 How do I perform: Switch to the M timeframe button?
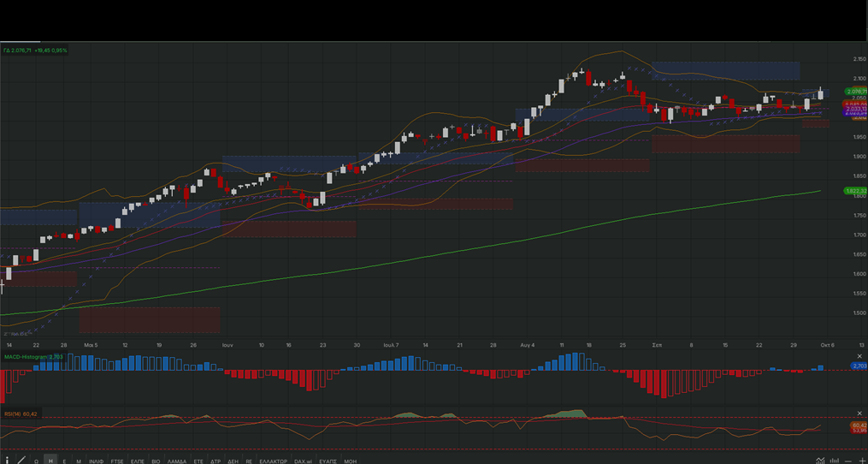point(79,461)
